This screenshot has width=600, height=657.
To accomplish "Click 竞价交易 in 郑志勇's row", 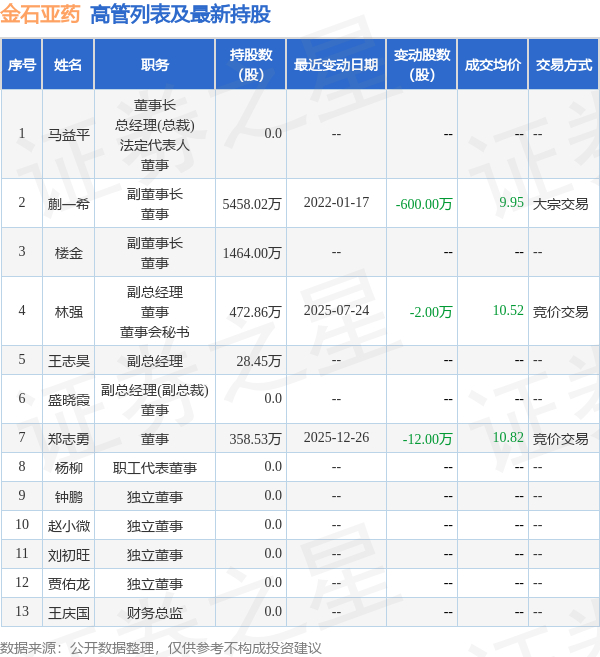I will (x=561, y=439).
